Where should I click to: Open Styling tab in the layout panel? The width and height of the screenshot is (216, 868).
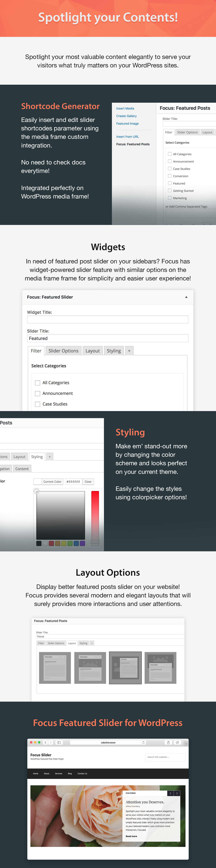point(83,643)
